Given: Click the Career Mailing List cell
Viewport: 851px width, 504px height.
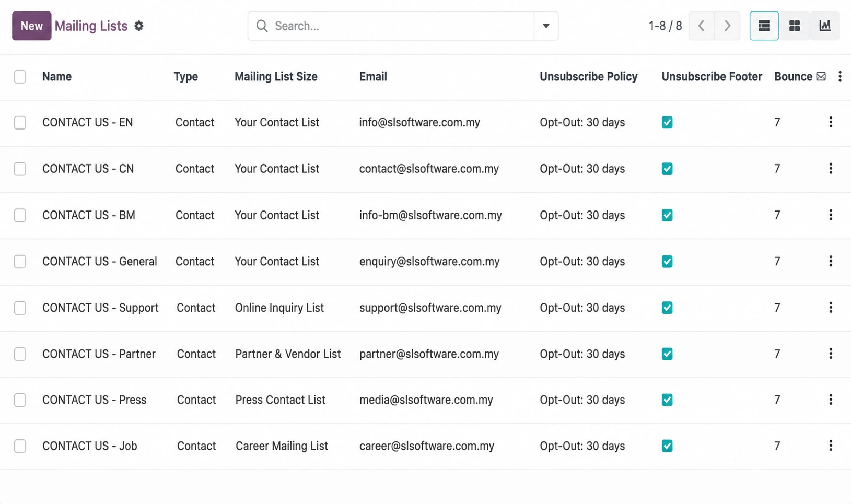Looking at the screenshot, I should 282,446.
